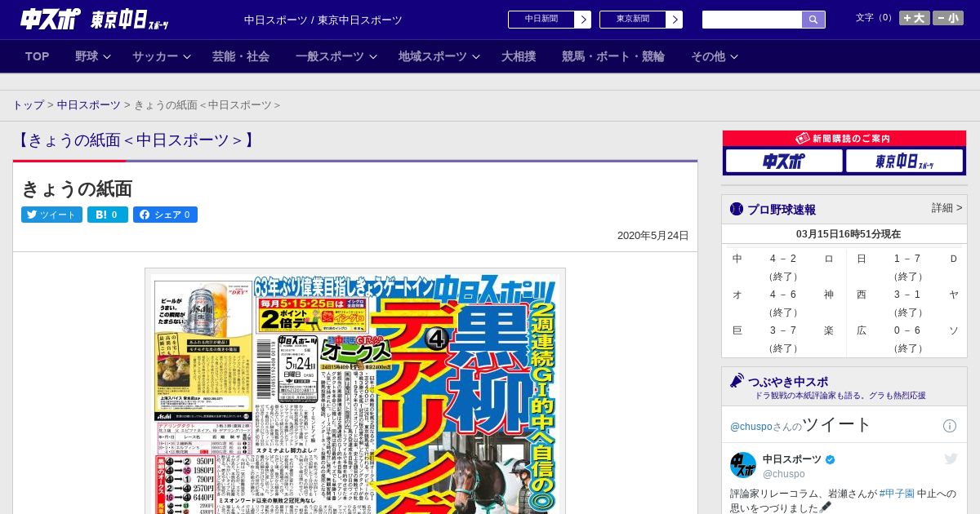Click arrow beside 中日新聞 button
This screenshot has width=980, height=514.
point(583,20)
